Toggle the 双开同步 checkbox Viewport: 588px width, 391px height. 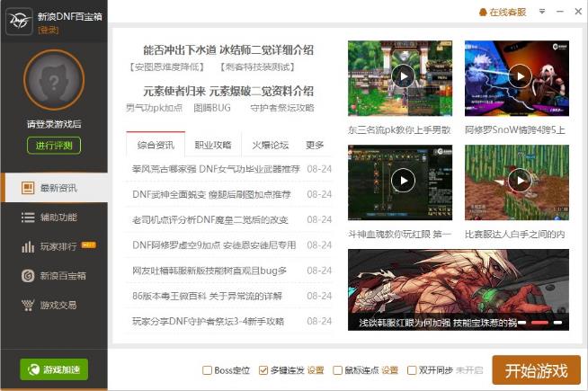[411, 370]
